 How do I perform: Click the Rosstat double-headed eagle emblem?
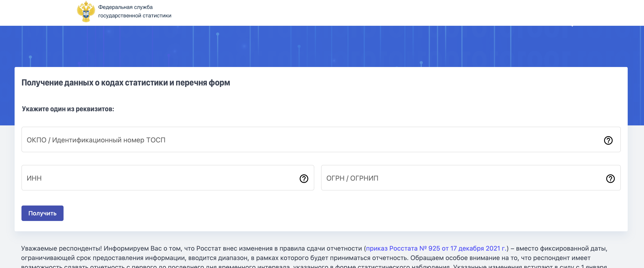coord(86,12)
